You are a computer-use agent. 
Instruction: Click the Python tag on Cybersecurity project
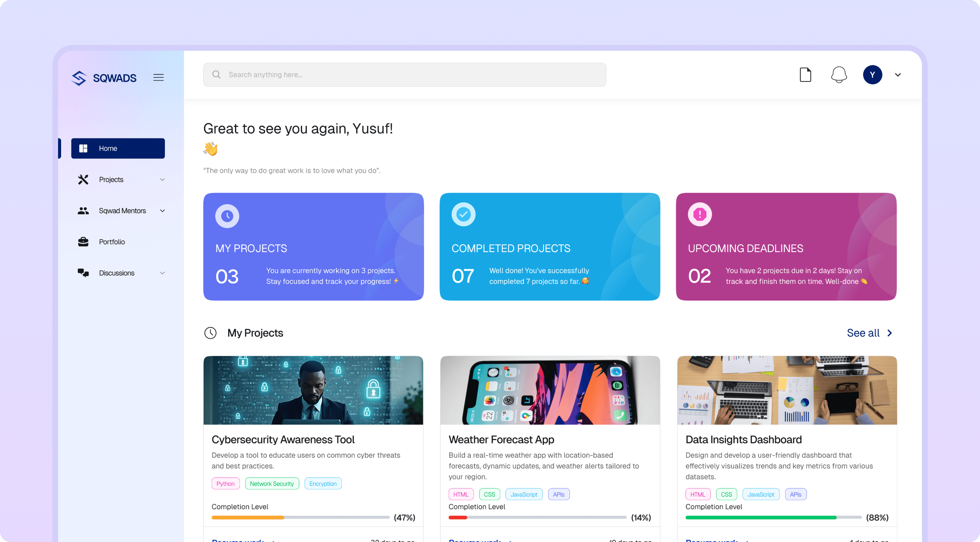pyautogui.click(x=225, y=483)
